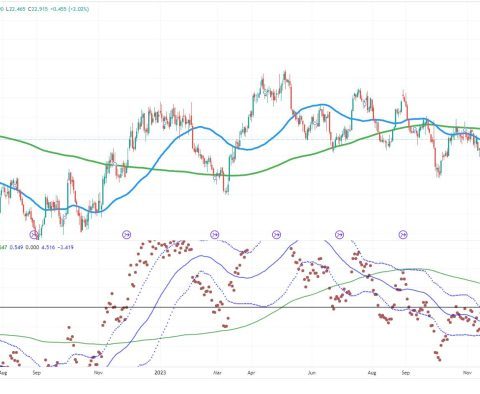Open the second purple event marker from left
This screenshot has width=480, height=394.
(127, 235)
